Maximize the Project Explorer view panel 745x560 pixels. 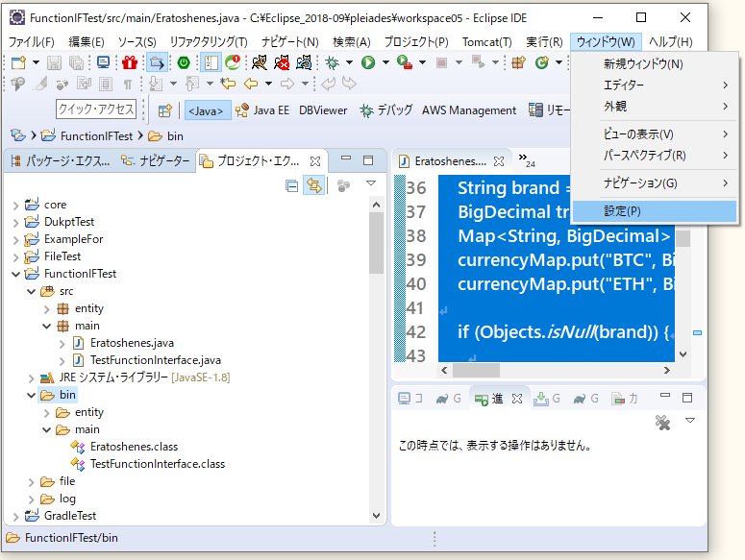368,160
